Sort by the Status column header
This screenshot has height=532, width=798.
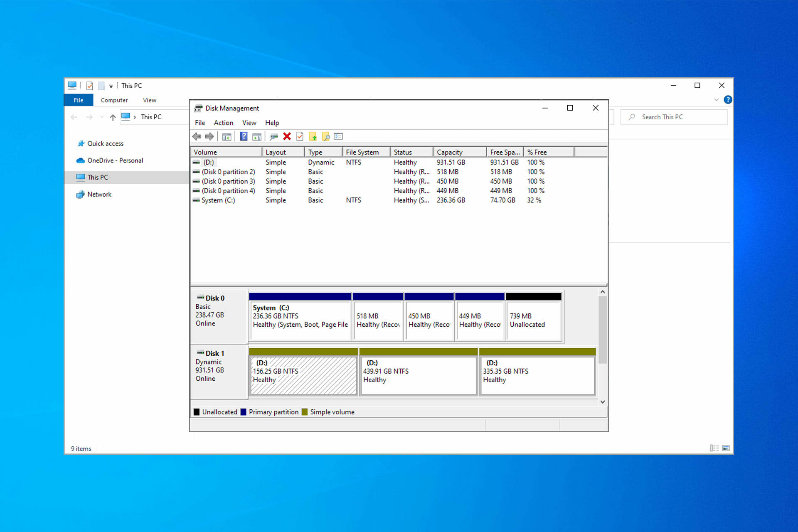tap(411, 152)
